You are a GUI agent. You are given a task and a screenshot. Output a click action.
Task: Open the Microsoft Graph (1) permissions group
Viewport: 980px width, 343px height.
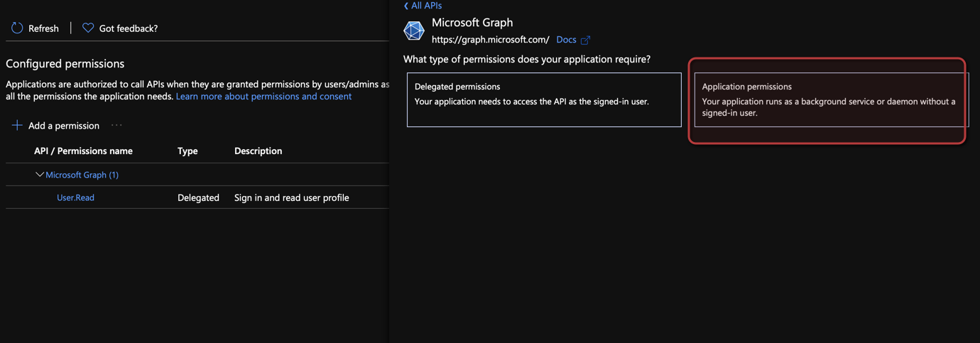82,174
